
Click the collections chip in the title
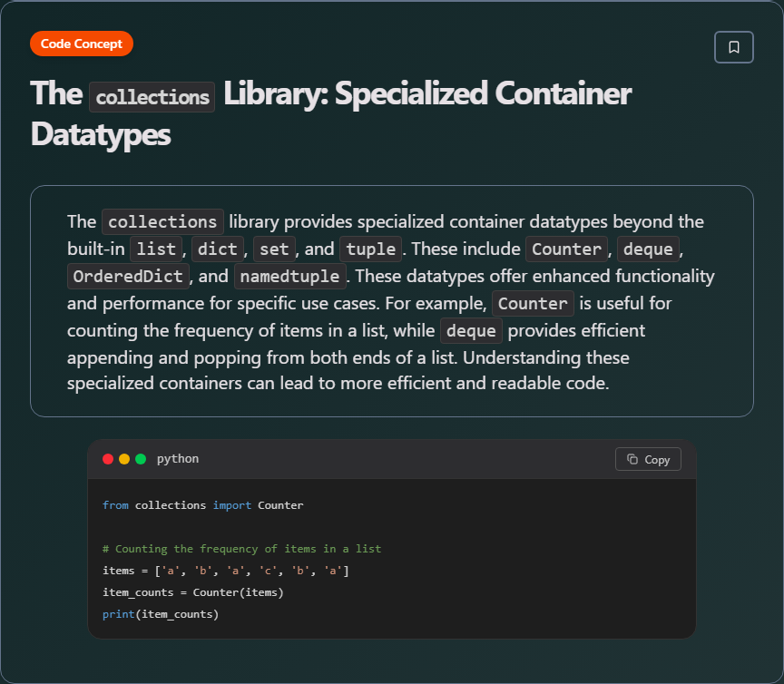coord(152,96)
